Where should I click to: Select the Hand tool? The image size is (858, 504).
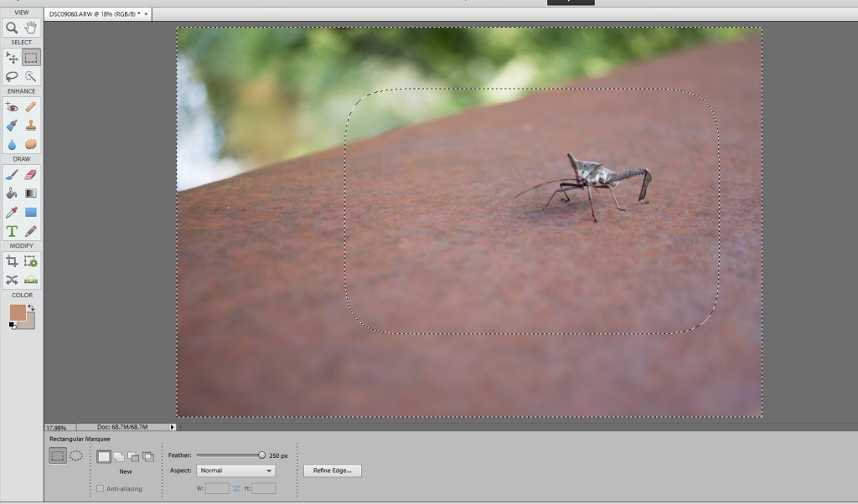(x=31, y=28)
